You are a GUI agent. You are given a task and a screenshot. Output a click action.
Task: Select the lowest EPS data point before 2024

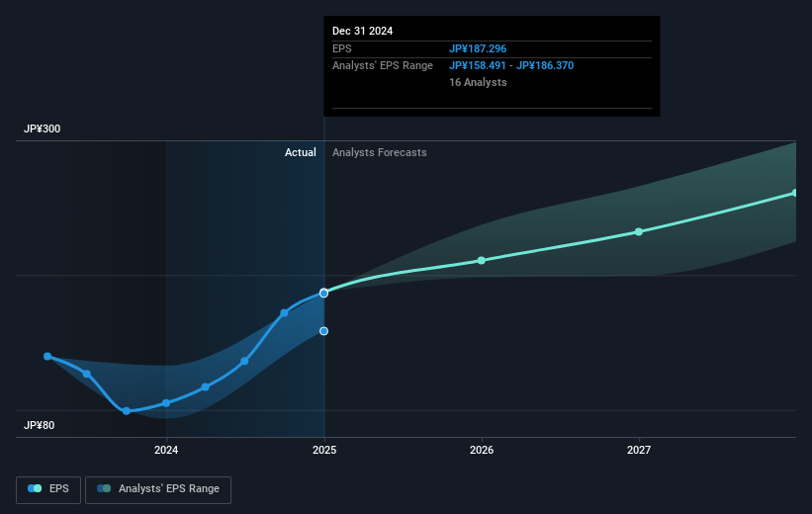point(127,411)
